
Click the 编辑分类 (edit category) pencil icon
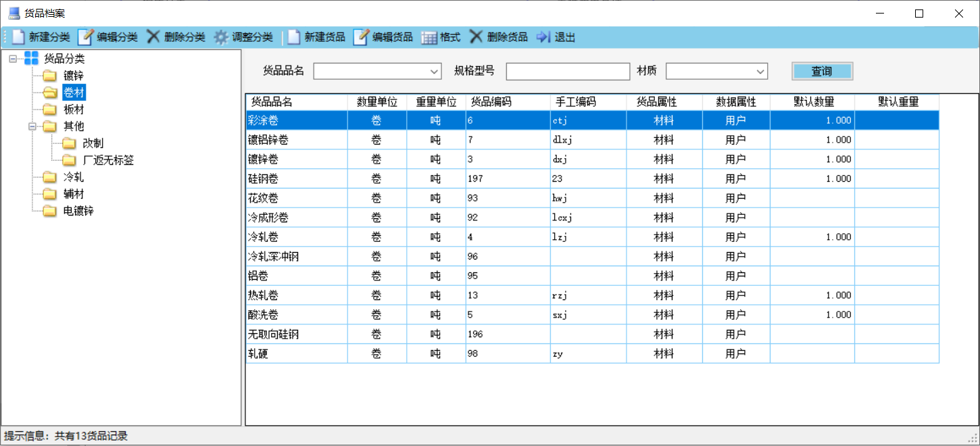click(x=85, y=37)
